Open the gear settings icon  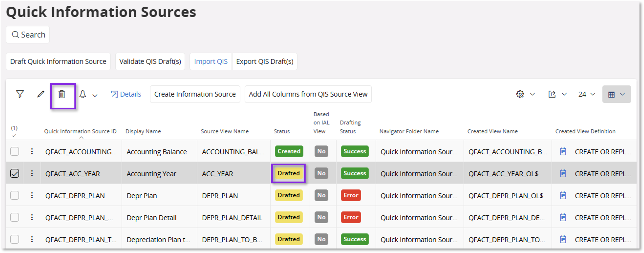[x=520, y=94]
